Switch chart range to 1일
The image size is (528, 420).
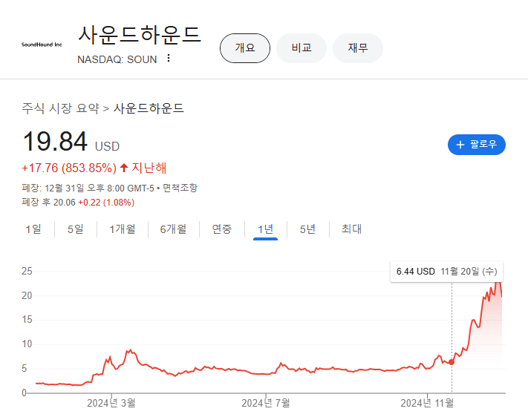(33, 229)
